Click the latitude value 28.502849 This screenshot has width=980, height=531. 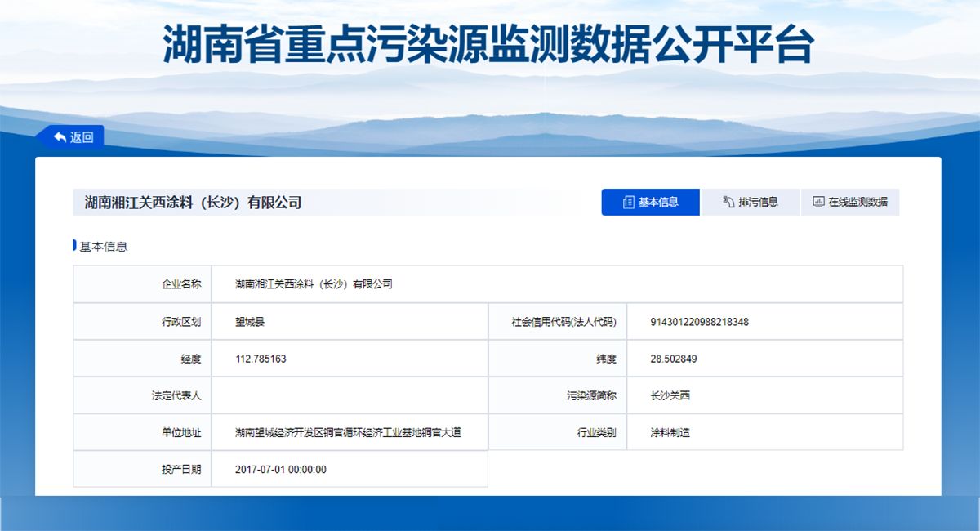click(x=674, y=359)
